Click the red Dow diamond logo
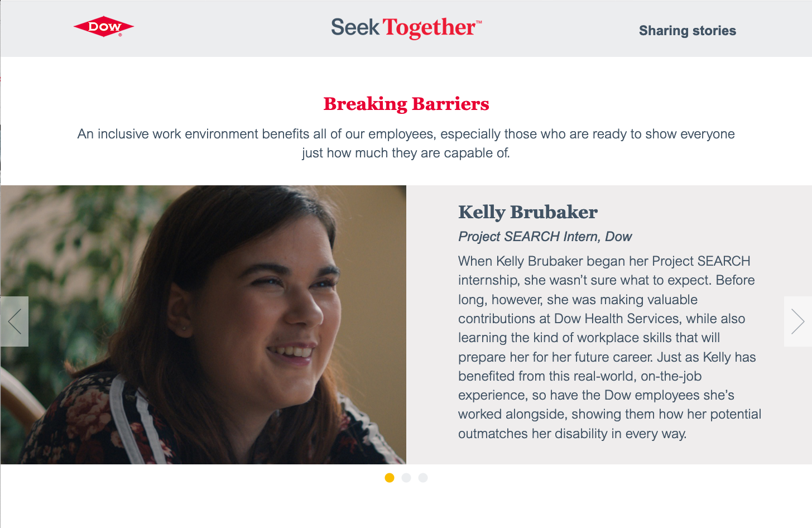 click(x=104, y=27)
